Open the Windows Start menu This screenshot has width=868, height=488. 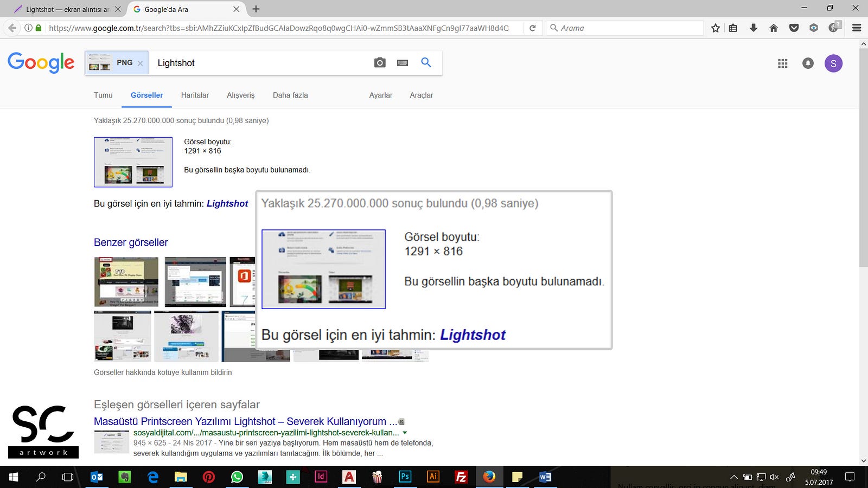click(x=14, y=477)
